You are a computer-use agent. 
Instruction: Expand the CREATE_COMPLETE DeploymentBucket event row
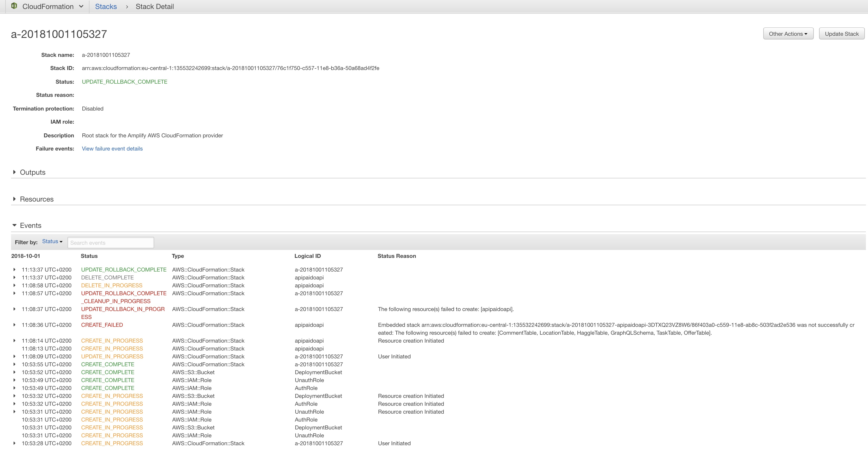pos(14,372)
